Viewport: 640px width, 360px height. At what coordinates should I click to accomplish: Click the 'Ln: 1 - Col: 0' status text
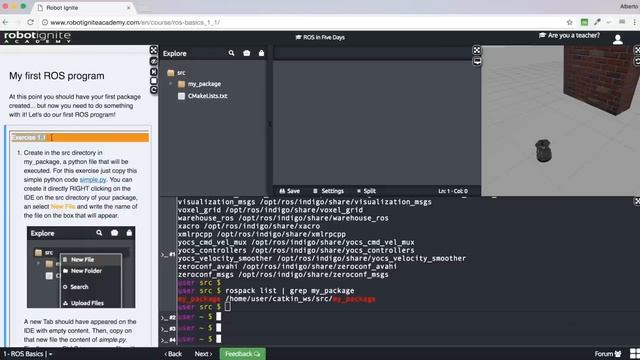point(453,191)
